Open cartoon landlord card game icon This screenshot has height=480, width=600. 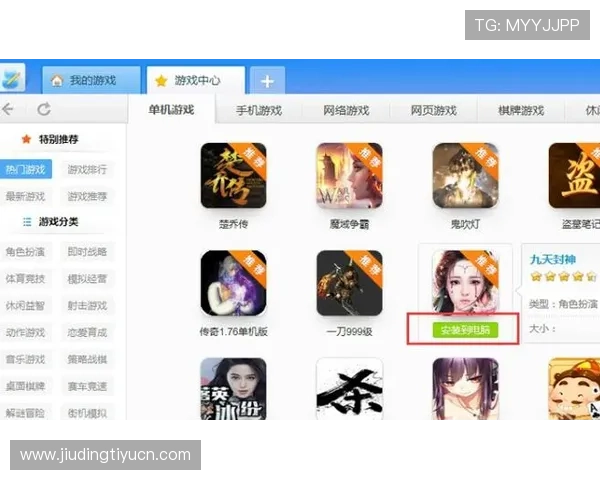[574, 389]
